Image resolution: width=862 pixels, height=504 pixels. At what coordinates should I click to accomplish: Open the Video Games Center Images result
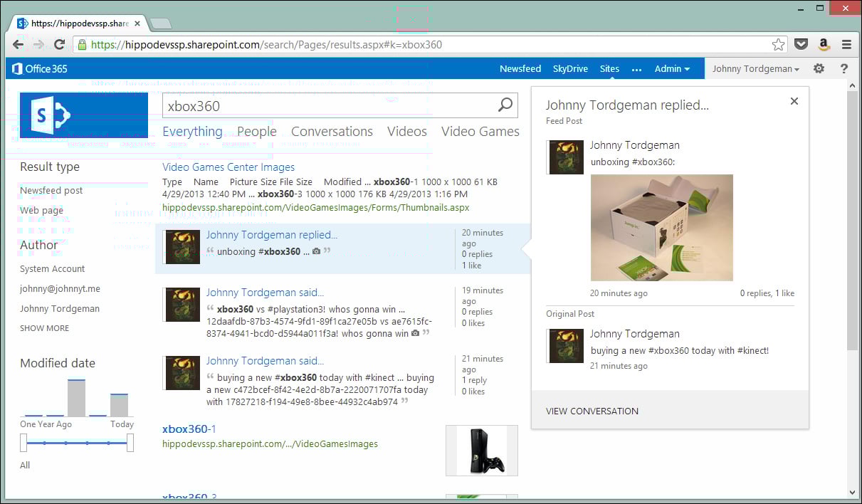(228, 167)
